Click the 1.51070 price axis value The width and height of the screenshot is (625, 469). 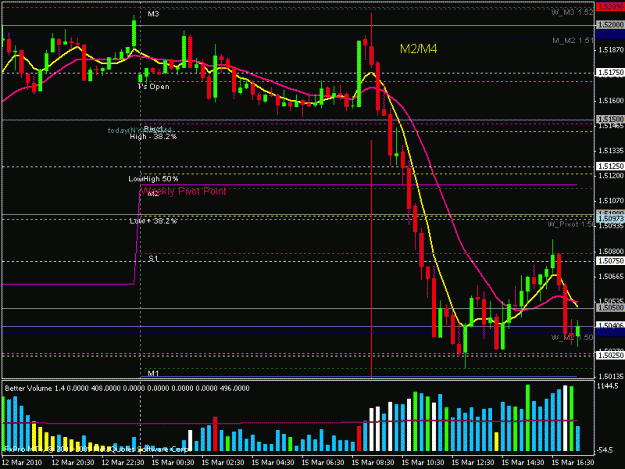pyautogui.click(x=610, y=201)
